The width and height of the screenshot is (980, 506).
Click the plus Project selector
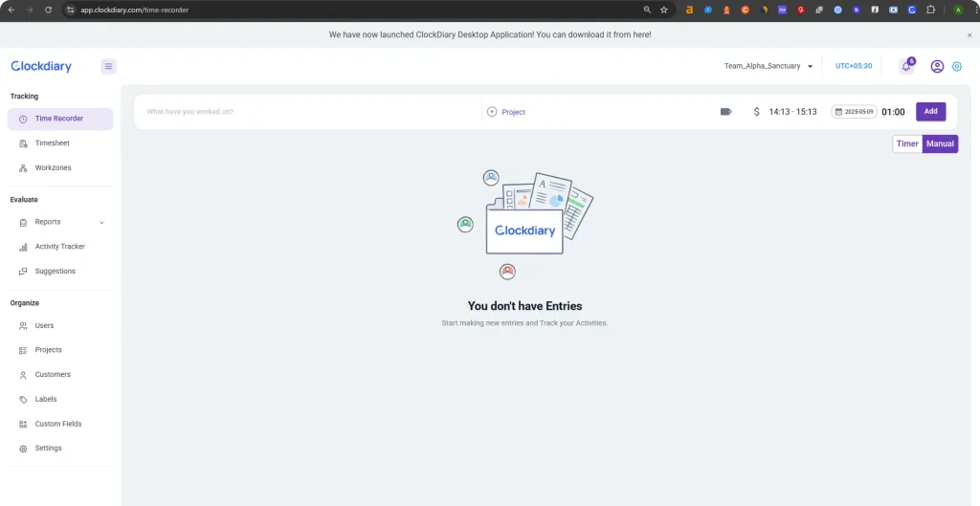coord(506,112)
